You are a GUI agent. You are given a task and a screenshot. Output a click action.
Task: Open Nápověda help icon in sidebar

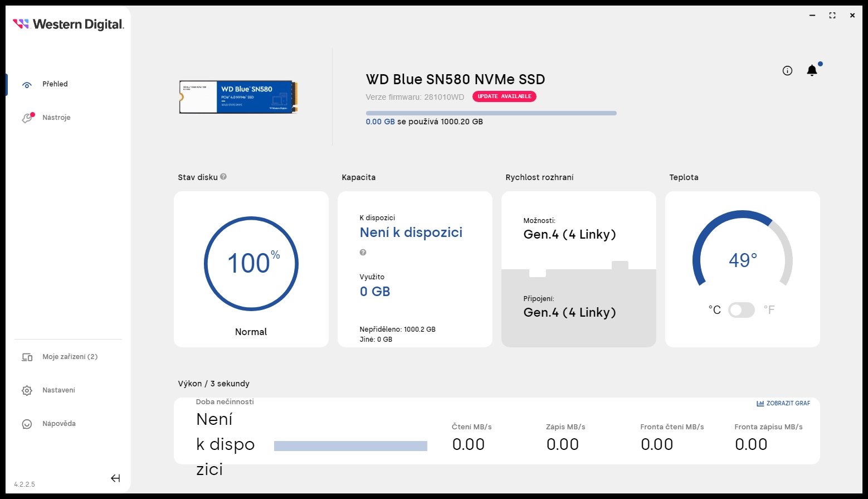point(27,424)
